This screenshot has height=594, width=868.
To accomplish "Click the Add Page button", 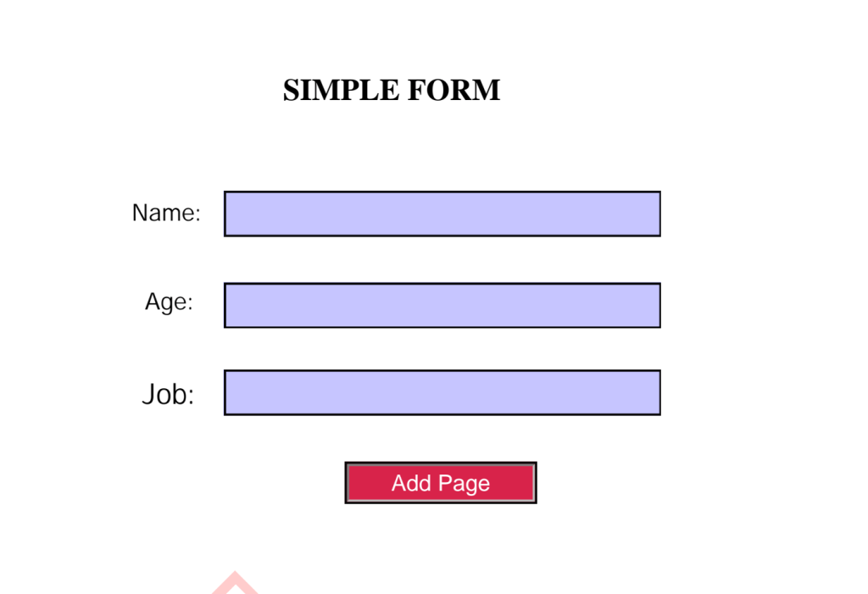I will [441, 483].
